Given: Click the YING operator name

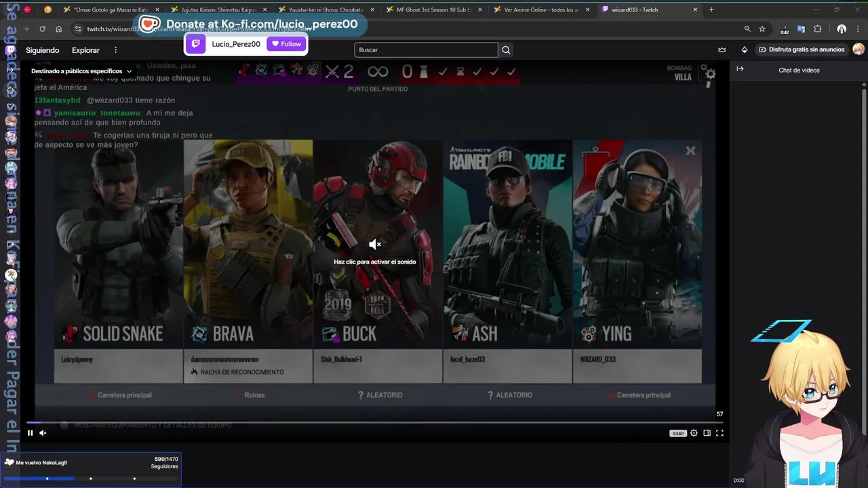Looking at the screenshot, I should (616, 333).
